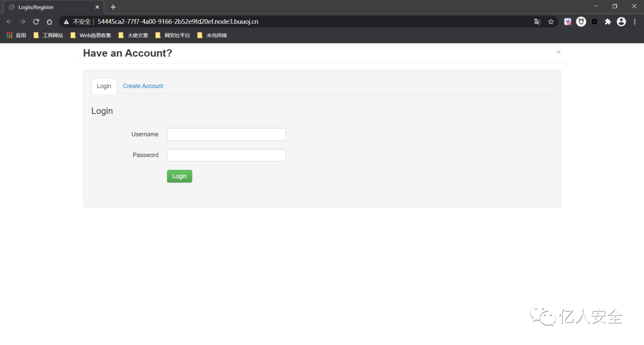Screen dimensions: 644x345
Task: Switch to the Create Account tab
Action: coord(143,86)
